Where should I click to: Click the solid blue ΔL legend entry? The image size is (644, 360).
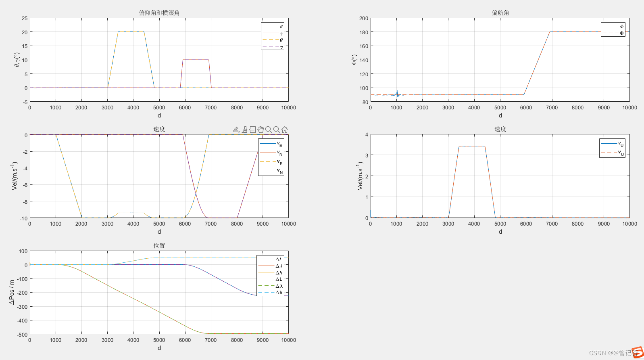(x=270, y=259)
